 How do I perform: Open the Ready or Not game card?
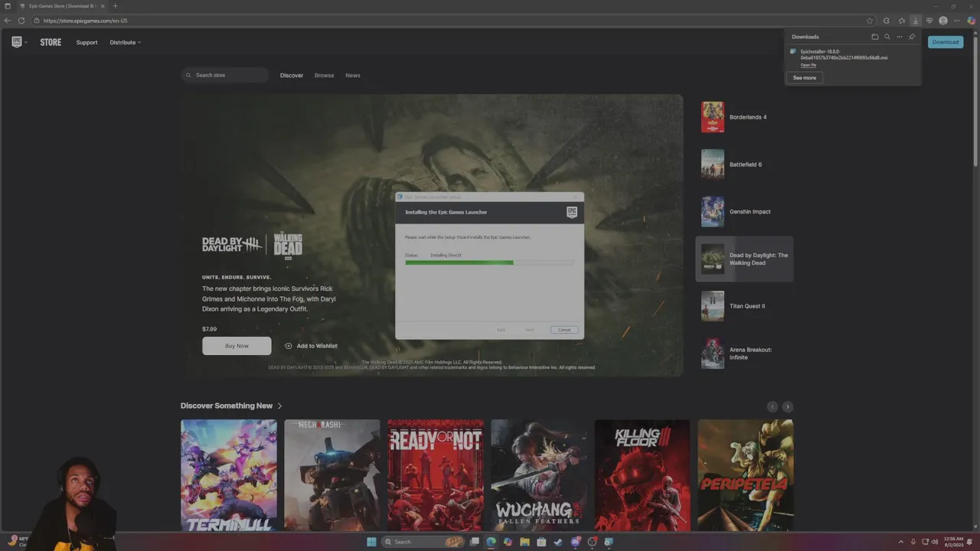pyautogui.click(x=436, y=475)
